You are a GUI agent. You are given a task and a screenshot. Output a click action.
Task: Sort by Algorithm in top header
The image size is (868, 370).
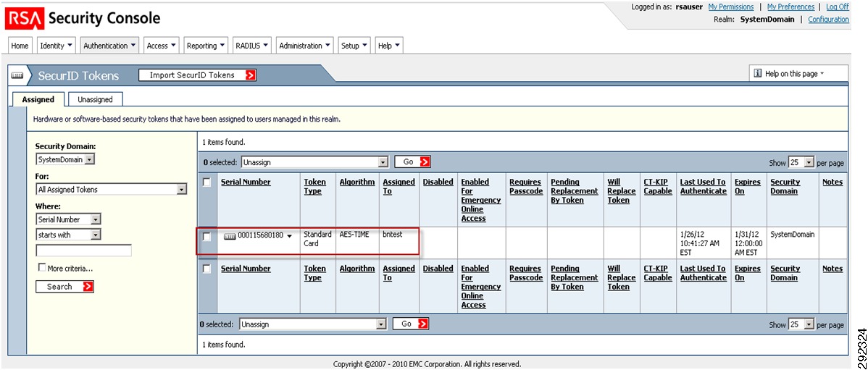click(x=357, y=182)
